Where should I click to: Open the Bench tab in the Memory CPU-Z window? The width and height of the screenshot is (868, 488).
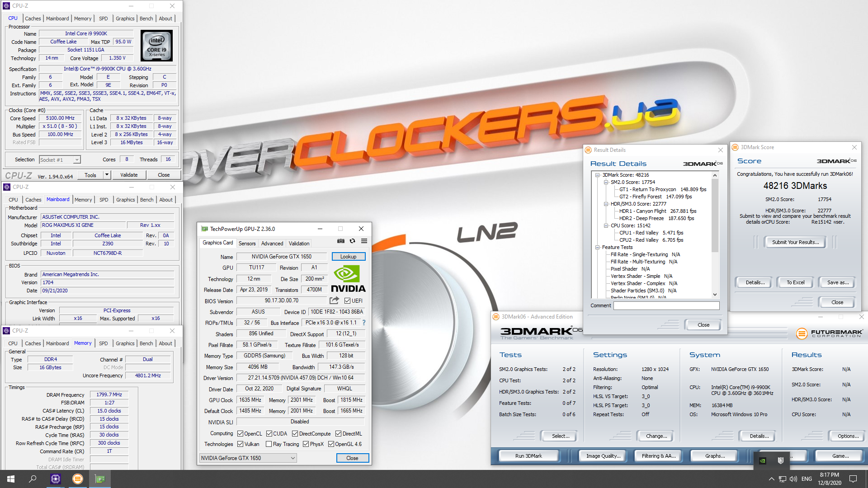point(146,343)
